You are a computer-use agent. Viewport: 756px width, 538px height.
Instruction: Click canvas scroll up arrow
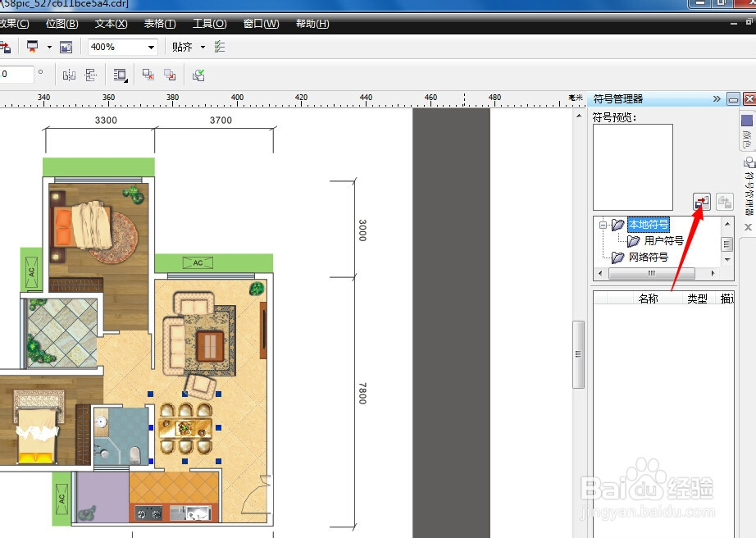579,116
